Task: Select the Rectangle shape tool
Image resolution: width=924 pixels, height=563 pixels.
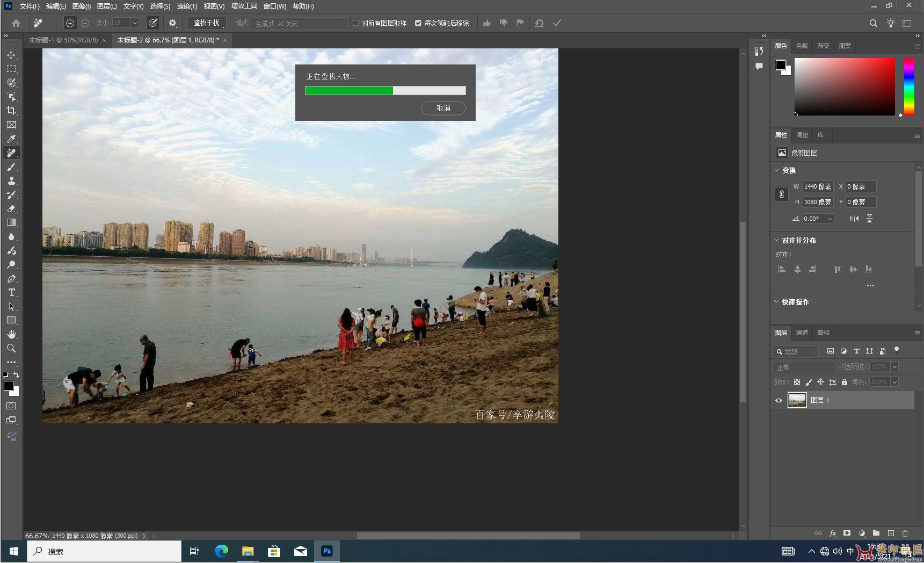Action: click(x=11, y=320)
